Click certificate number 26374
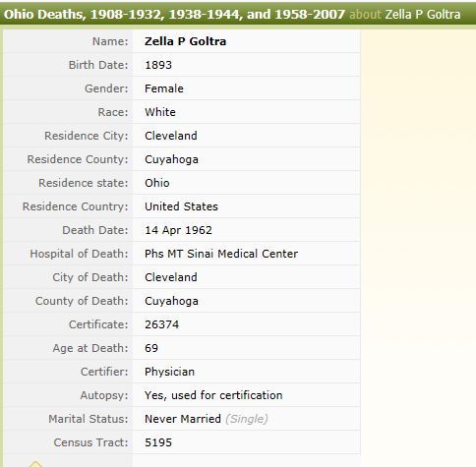 click(x=162, y=324)
